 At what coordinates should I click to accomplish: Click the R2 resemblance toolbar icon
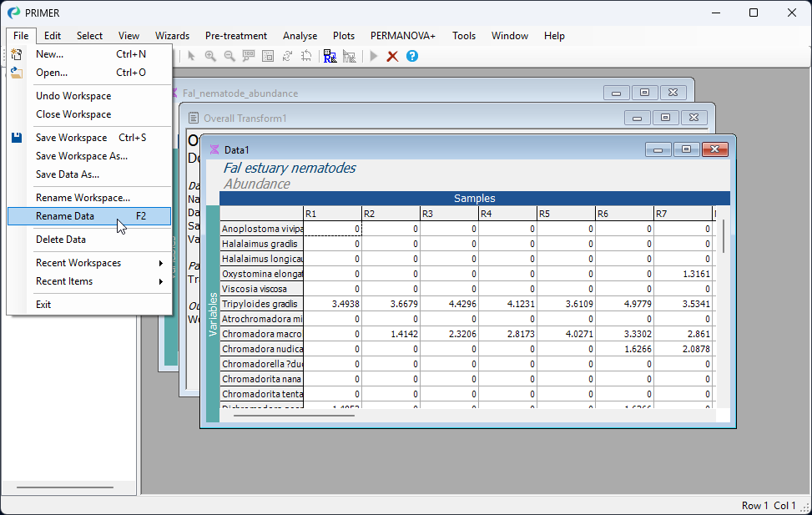click(x=330, y=56)
